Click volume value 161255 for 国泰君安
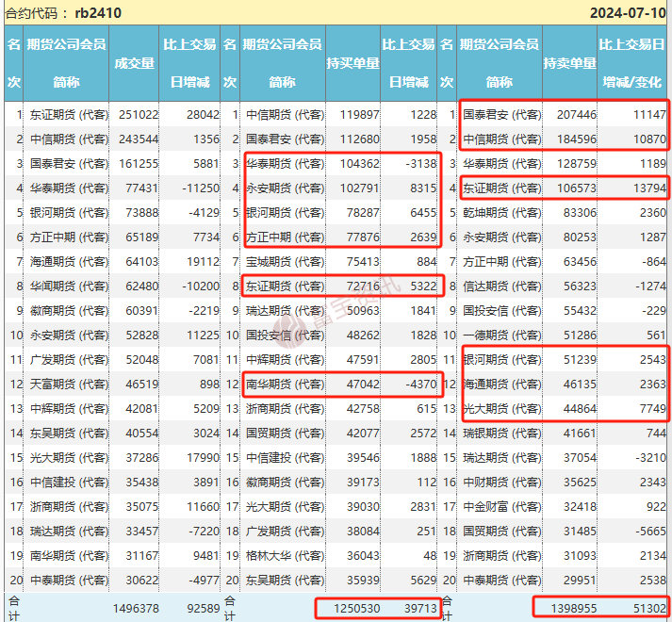This screenshot has height=622, width=672. coord(139,163)
